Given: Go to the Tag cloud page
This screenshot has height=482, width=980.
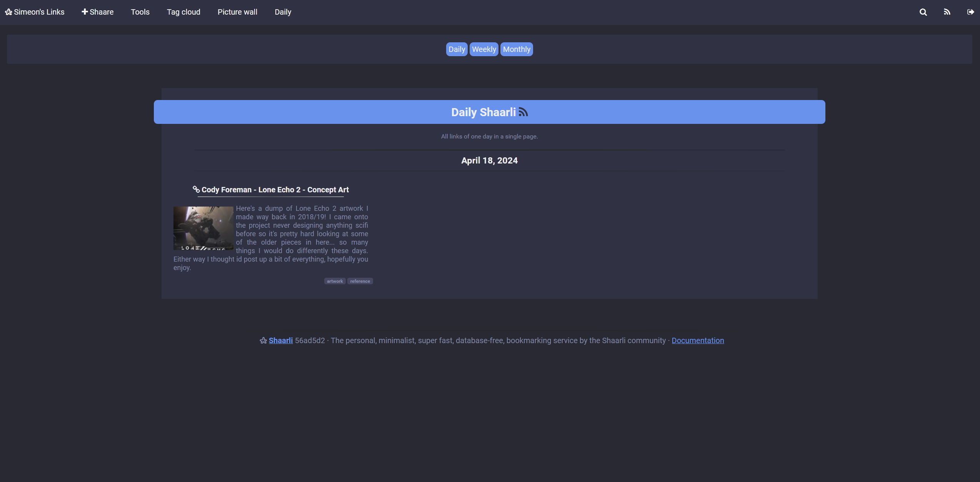Looking at the screenshot, I should [183, 12].
